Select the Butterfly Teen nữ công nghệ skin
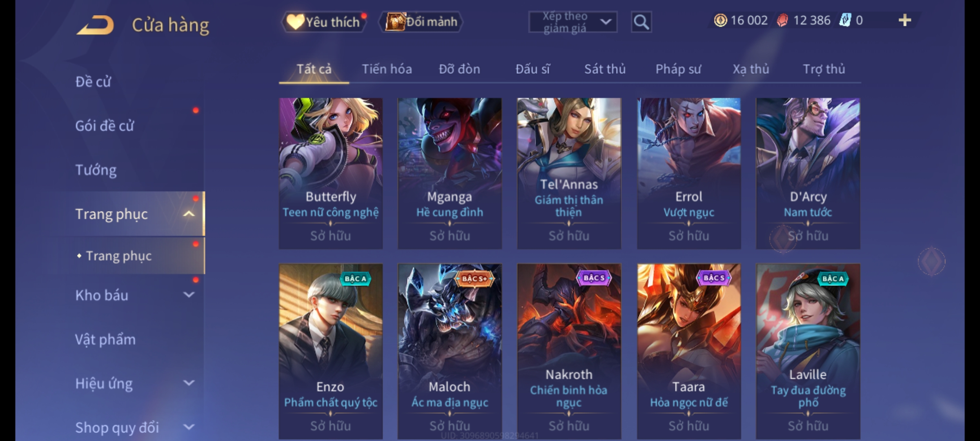 click(331, 174)
